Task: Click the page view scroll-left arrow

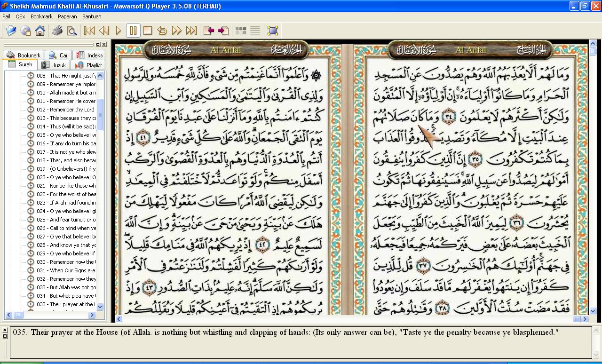Action: [x=119, y=319]
